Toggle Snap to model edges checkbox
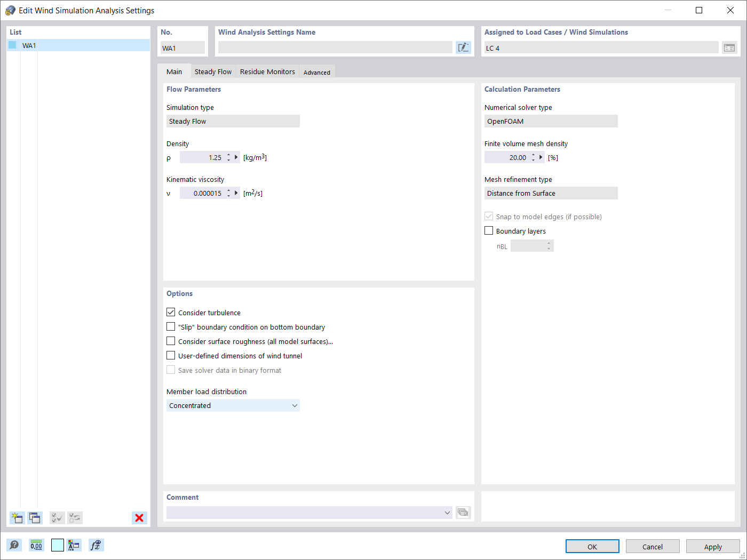This screenshot has height=560, width=747. point(489,216)
